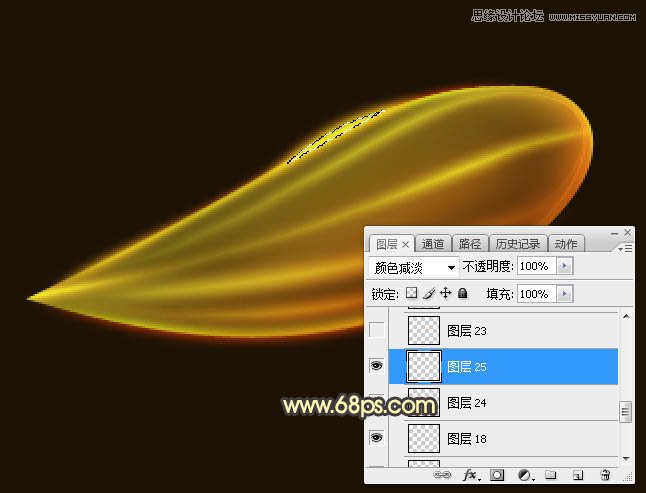The width and height of the screenshot is (646, 493).
Task: Open the layer style fx menu
Action: point(471,477)
